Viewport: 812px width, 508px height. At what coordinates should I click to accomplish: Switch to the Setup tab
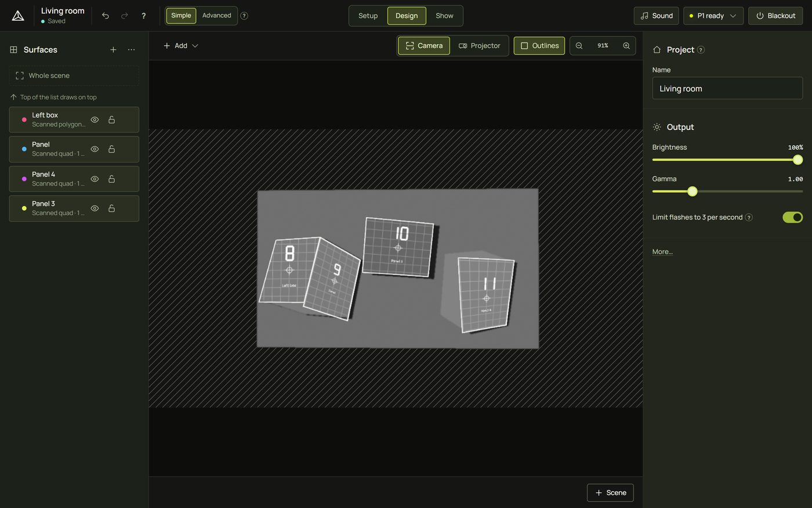click(x=368, y=16)
